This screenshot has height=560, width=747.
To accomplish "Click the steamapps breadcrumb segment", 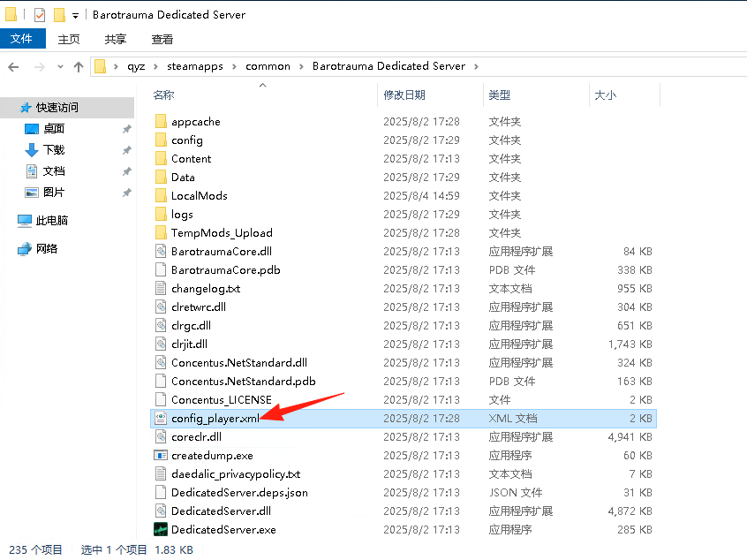I will [x=195, y=66].
